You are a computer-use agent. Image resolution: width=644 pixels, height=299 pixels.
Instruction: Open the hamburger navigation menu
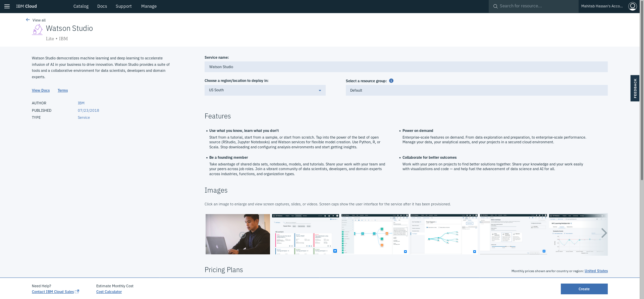point(7,6)
